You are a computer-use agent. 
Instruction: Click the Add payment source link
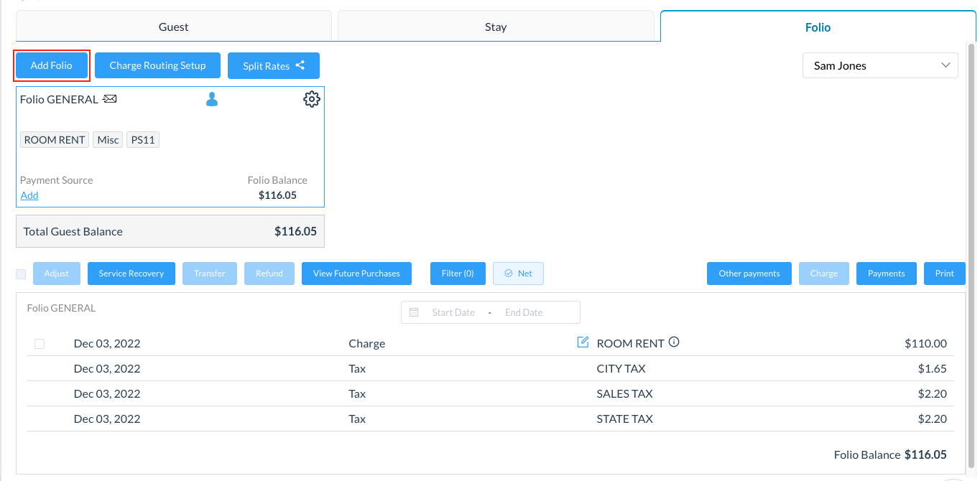tap(29, 195)
